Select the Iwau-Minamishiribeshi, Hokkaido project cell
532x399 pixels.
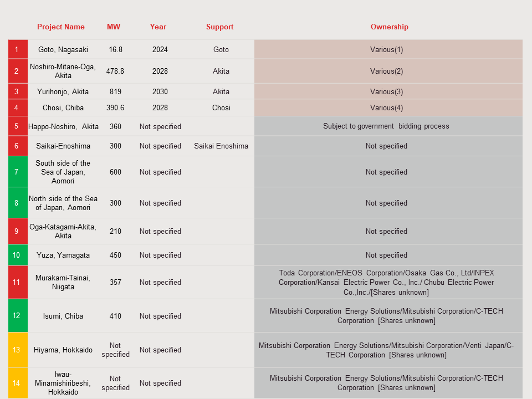click(63, 383)
